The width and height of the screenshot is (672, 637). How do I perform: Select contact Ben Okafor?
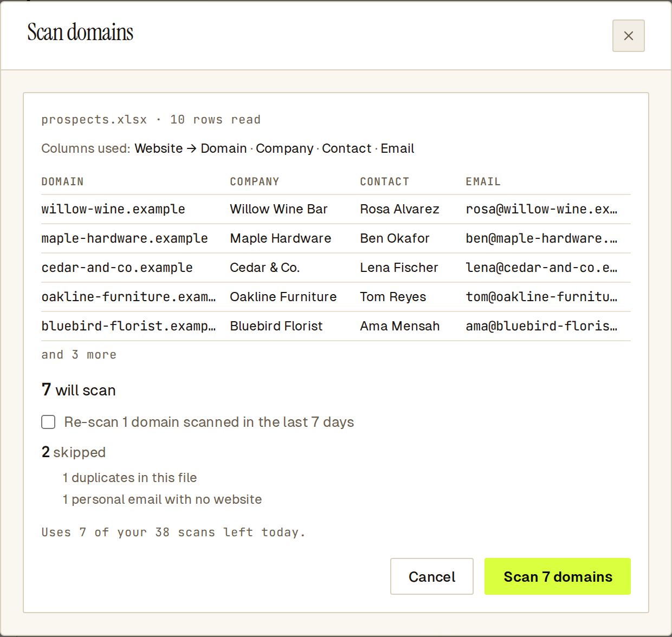coord(395,238)
